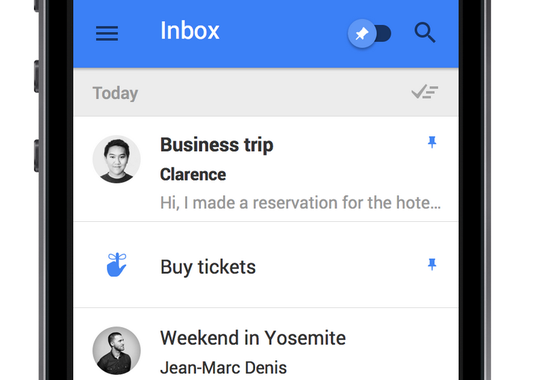Unpin the Buy tickets reminder
This screenshot has width=540, height=380.
coord(432,265)
